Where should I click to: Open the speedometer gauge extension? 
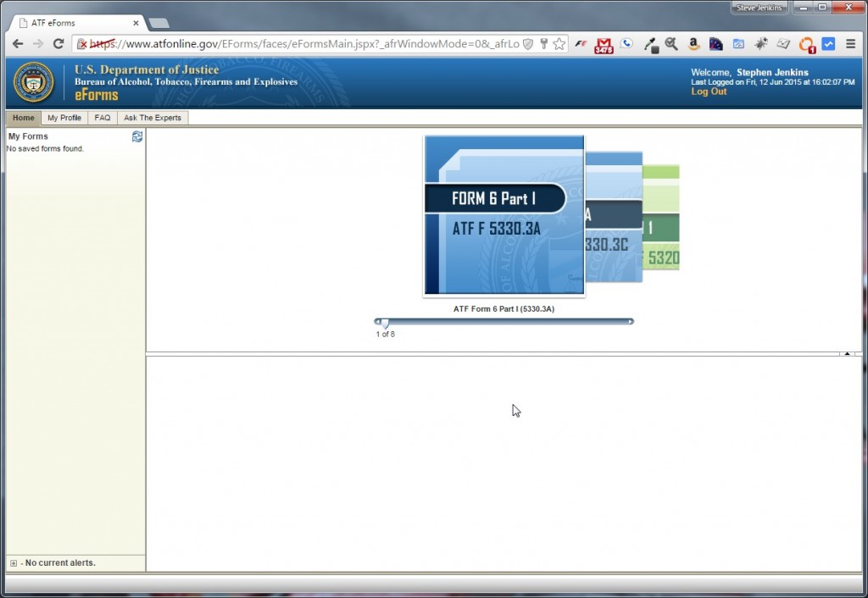tap(715, 44)
